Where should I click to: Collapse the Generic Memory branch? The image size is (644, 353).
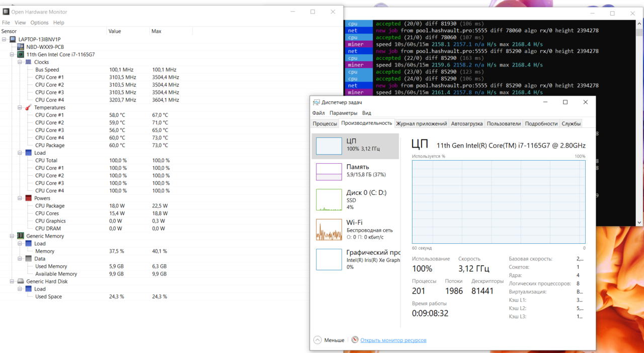point(13,236)
